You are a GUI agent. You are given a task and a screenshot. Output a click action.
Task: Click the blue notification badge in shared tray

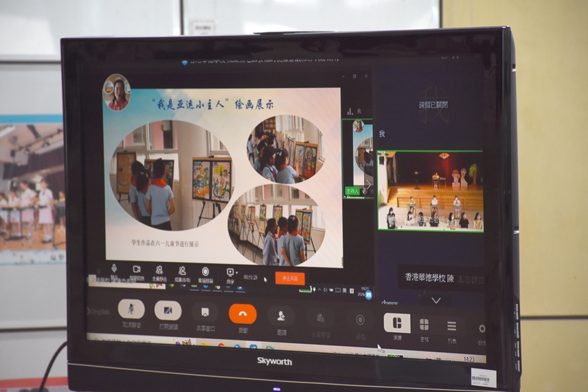click(x=369, y=295)
